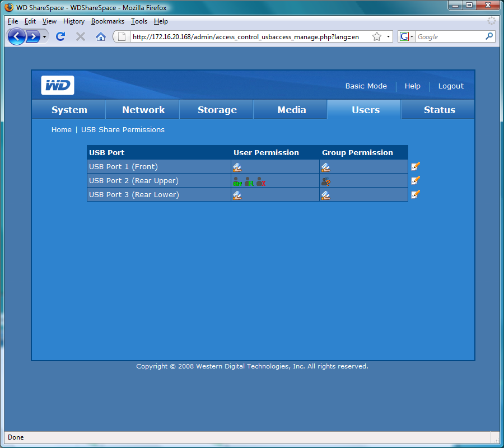The width and height of the screenshot is (504, 448).
Task: Open the Tools menu
Action: [x=139, y=21]
